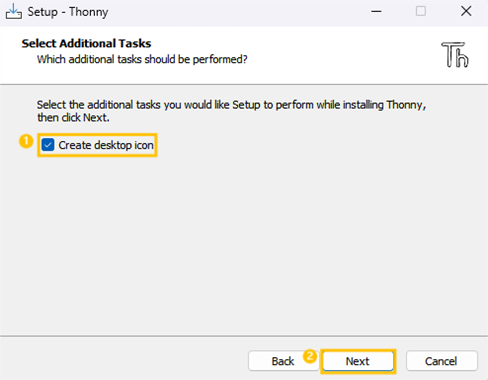Click the orange number 1 annotation badge
488x380 pixels.
coord(26,141)
